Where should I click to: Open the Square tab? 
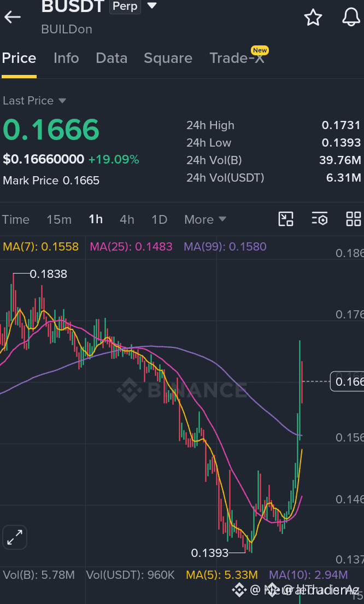coord(168,58)
